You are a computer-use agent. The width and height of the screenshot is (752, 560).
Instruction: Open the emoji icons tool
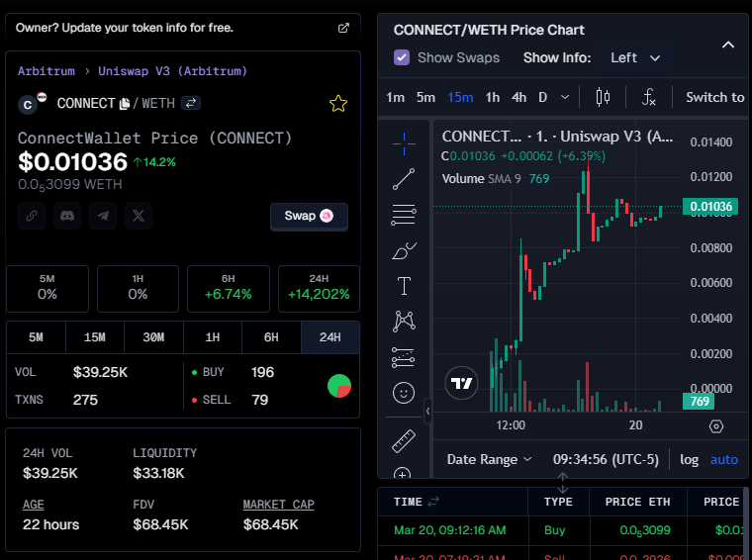coord(404,393)
